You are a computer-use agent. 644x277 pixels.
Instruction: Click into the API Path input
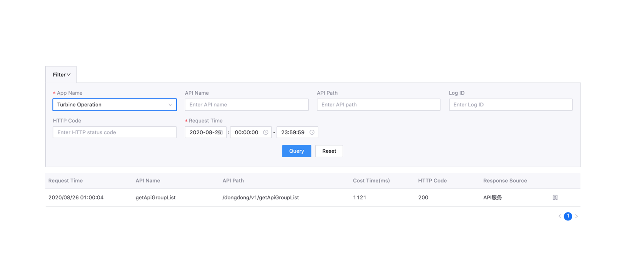(x=378, y=105)
